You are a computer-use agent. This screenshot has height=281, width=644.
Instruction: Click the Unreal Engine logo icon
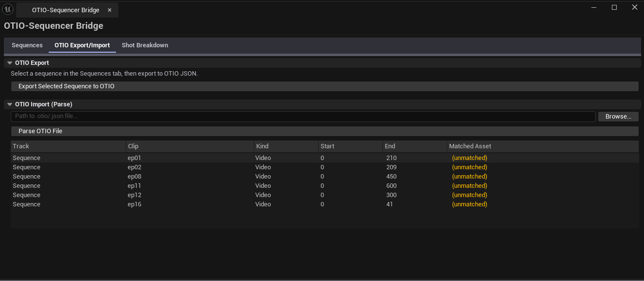(8, 9)
